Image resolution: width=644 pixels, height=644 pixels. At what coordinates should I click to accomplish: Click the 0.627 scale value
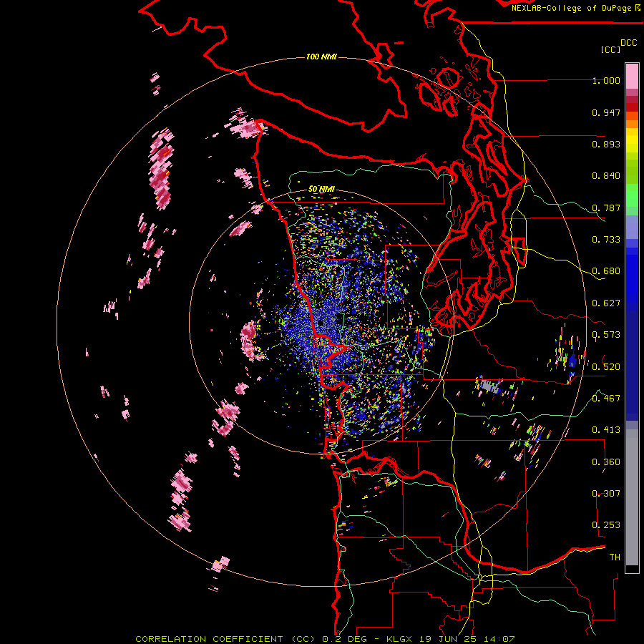[x=606, y=303]
